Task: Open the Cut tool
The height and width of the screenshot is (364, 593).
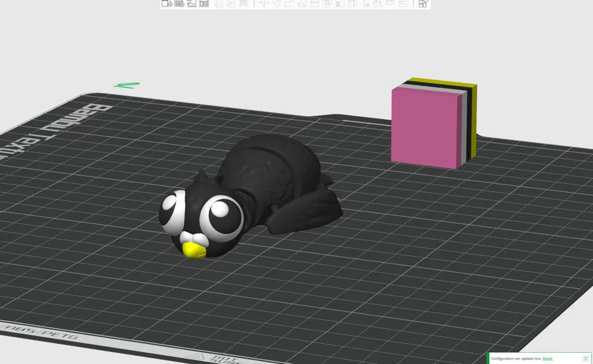Action: (x=314, y=4)
